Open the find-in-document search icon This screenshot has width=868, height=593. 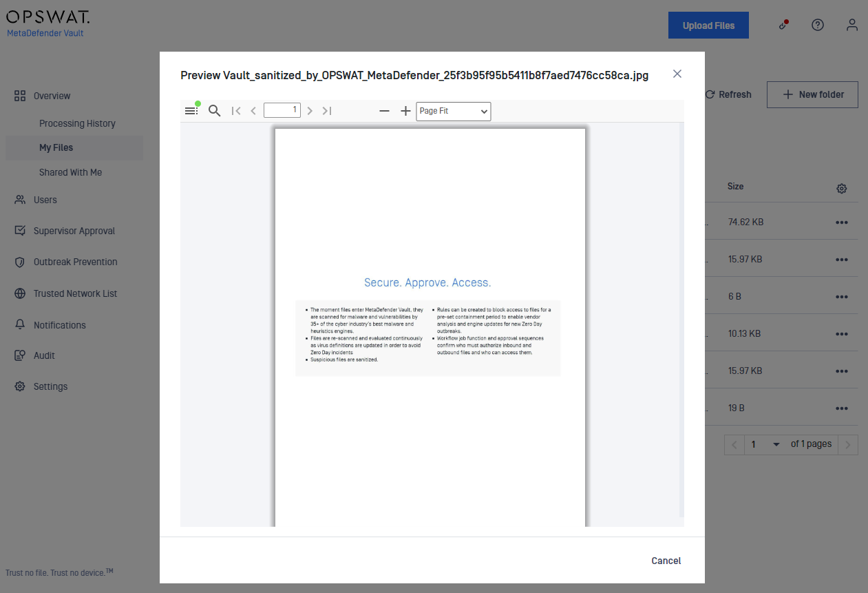214,111
